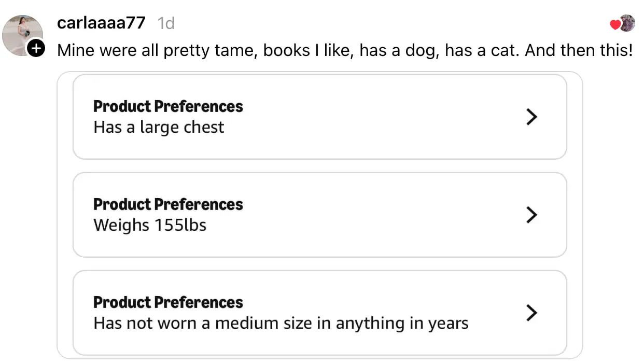644x364 pixels.
Task: Select the first Product Preferences heading
Action: tap(168, 106)
